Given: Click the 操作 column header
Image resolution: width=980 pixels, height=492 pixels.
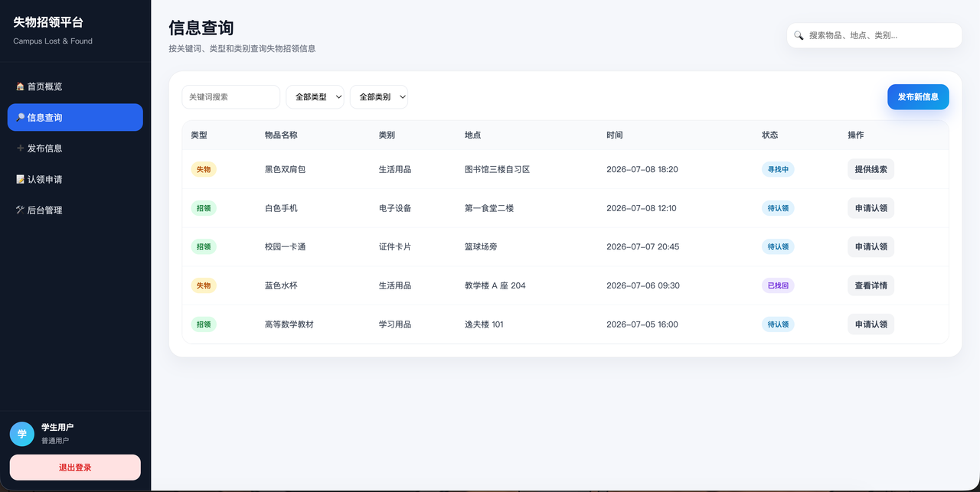Looking at the screenshot, I should pyautogui.click(x=856, y=135).
